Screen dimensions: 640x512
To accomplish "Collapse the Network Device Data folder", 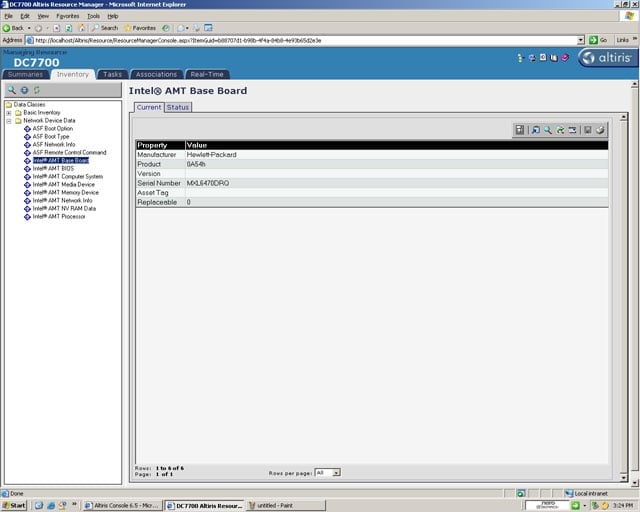I will (x=9, y=121).
